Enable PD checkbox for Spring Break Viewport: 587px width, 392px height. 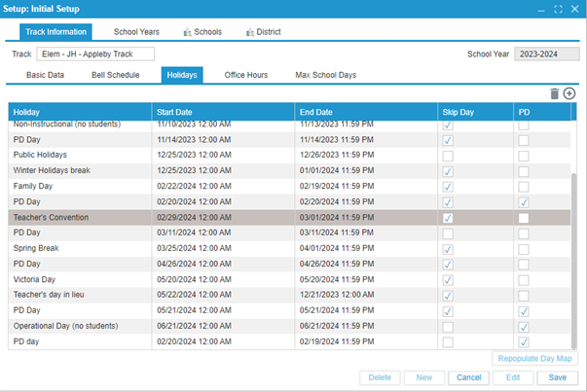click(x=524, y=249)
